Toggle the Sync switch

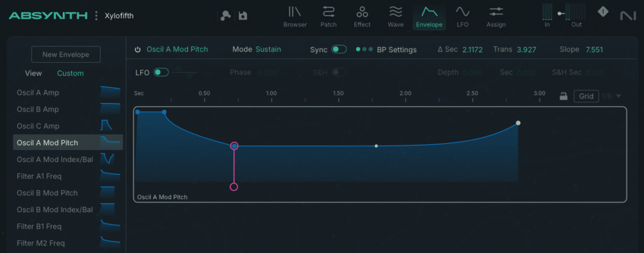tap(339, 50)
